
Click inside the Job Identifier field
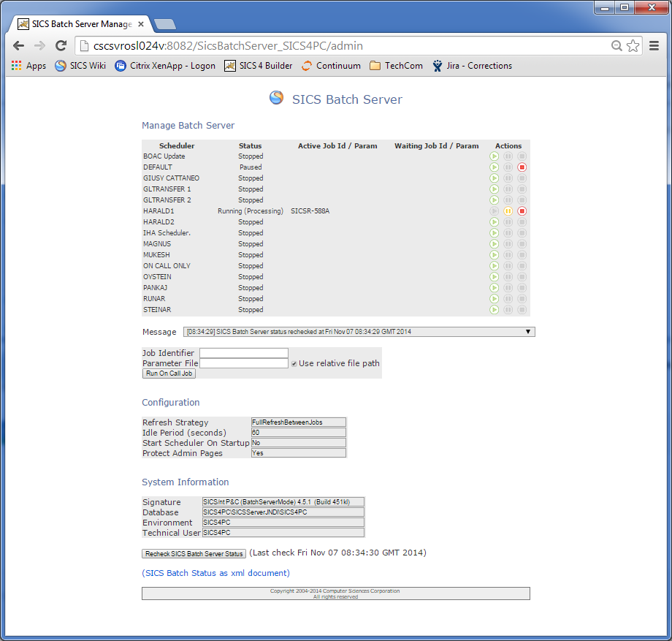pos(243,353)
